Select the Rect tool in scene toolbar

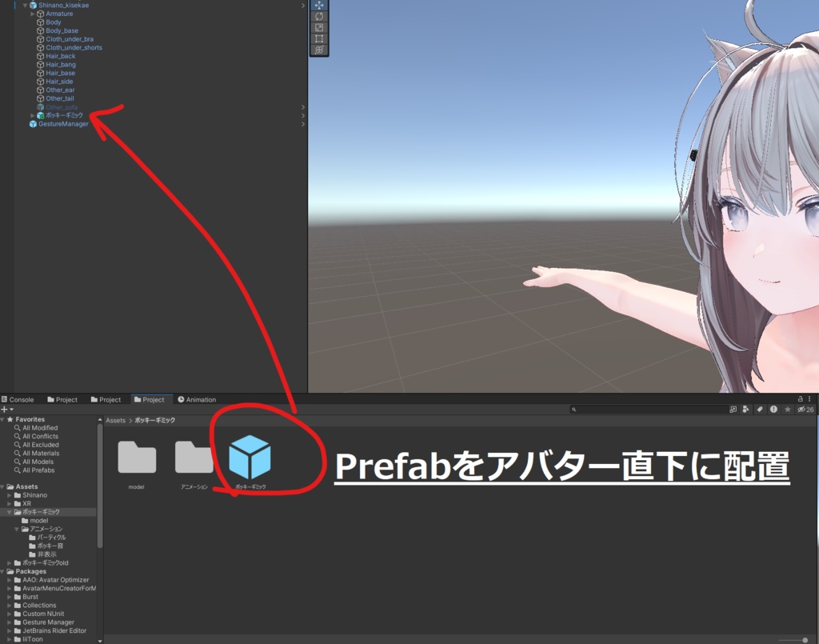click(319, 38)
